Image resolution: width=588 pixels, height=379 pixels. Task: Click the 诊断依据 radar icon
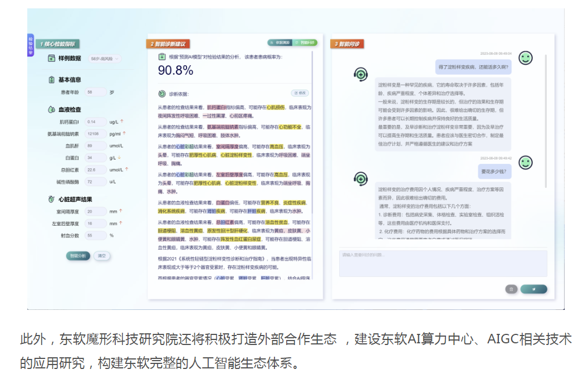161,94
